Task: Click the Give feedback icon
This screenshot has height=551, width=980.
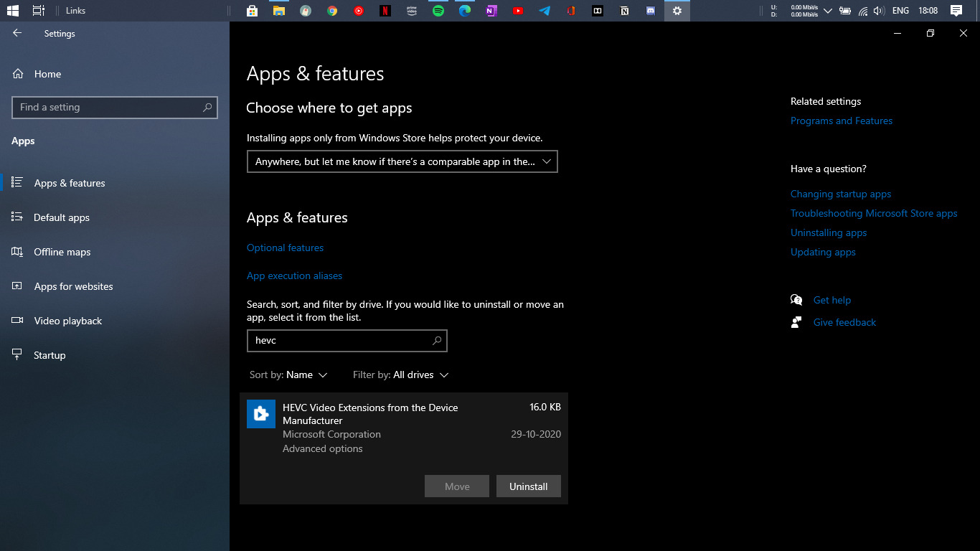Action: (x=796, y=322)
